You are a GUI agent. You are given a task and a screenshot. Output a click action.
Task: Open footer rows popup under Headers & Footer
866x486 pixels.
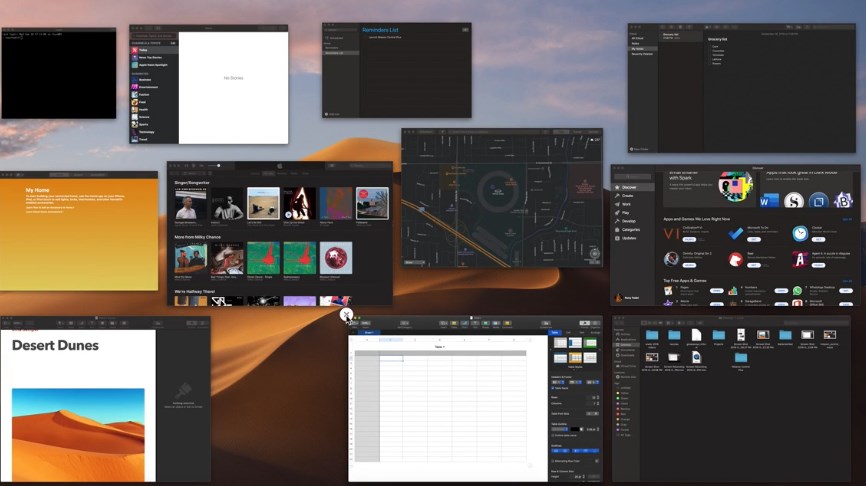click(x=593, y=382)
